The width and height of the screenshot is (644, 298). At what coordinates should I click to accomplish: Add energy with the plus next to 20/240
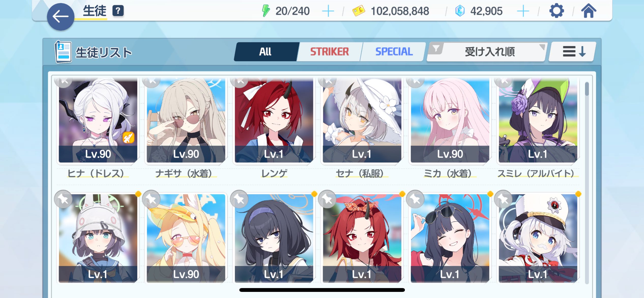point(328,11)
